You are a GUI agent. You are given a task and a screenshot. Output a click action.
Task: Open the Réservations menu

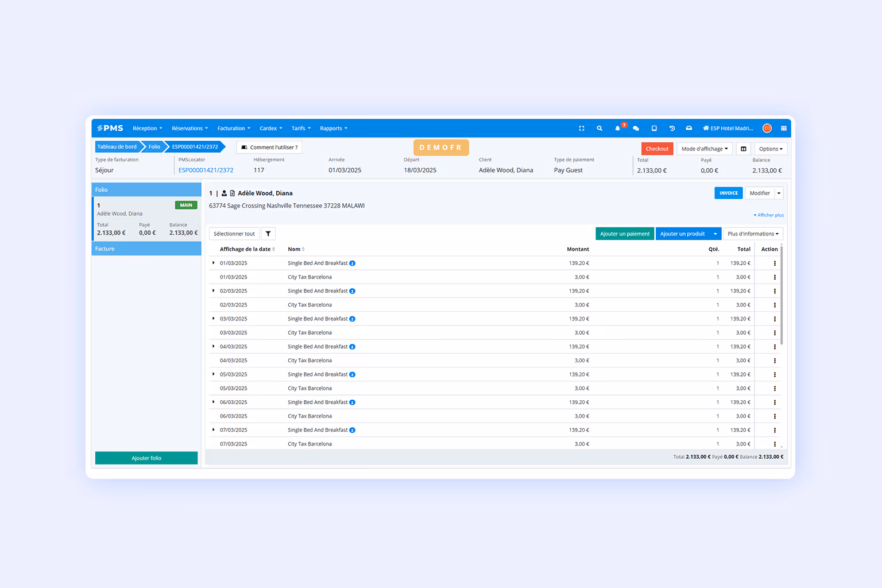pyautogui.click(x=190, y=129)
